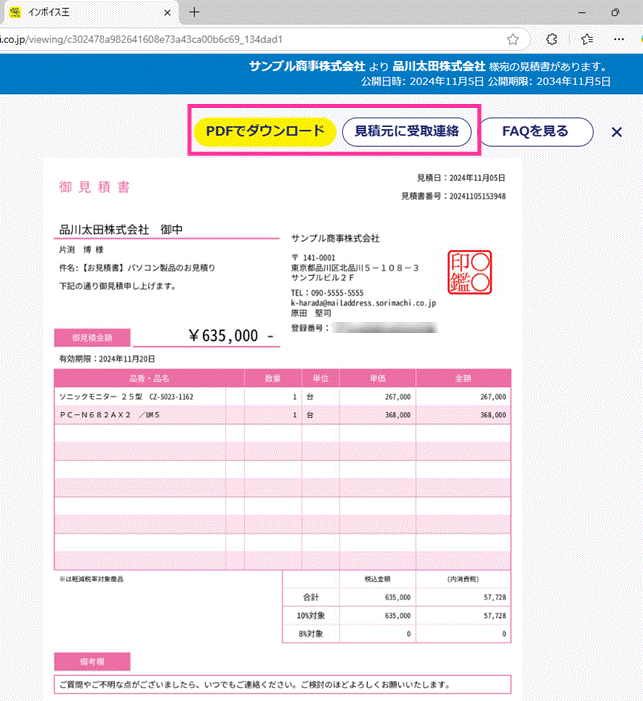Click the インボイス王 tab favicon
Screen dimensions: 643x701
point(15,12)
